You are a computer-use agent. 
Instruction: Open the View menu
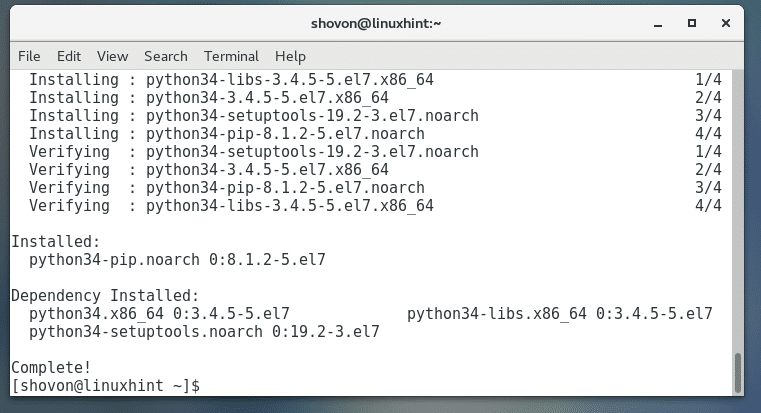113,56
